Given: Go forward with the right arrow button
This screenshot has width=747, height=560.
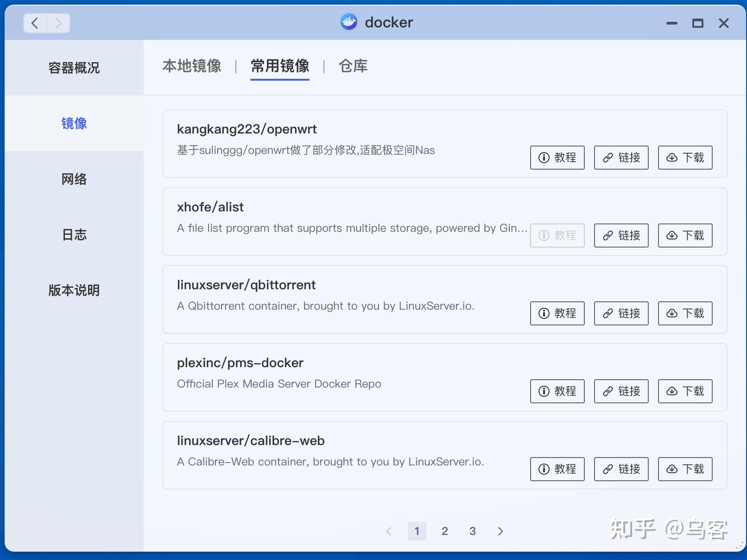Looking at the screenshot, I should [x=58, y=23].
